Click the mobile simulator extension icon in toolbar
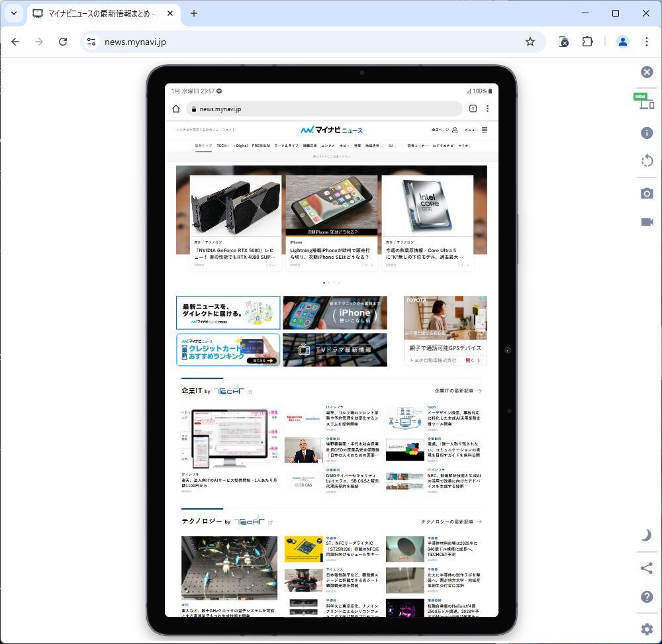 click(x=563, y=42)
